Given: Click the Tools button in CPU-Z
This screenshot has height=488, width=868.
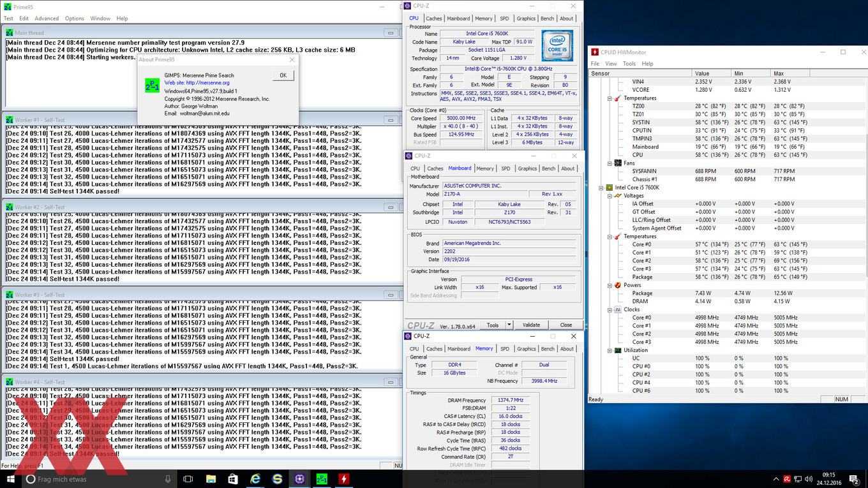Looking at the screenshot, I should click(x=493, y=325).
